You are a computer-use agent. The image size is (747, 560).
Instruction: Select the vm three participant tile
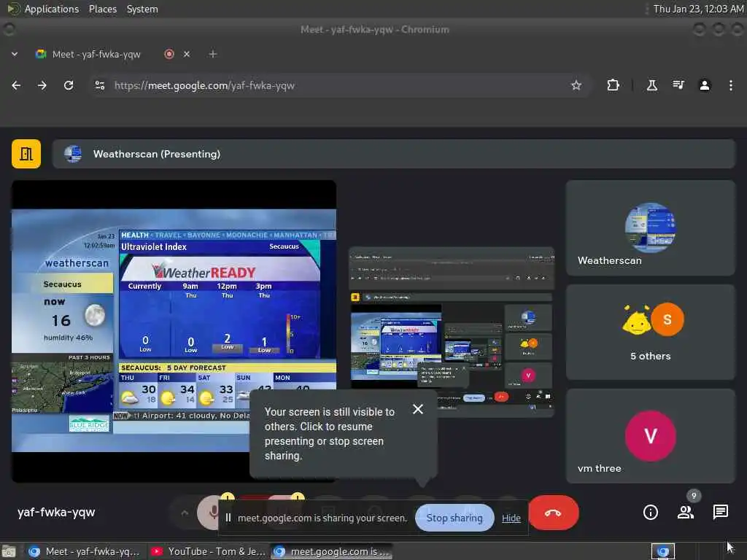click(x=650, y=436)
